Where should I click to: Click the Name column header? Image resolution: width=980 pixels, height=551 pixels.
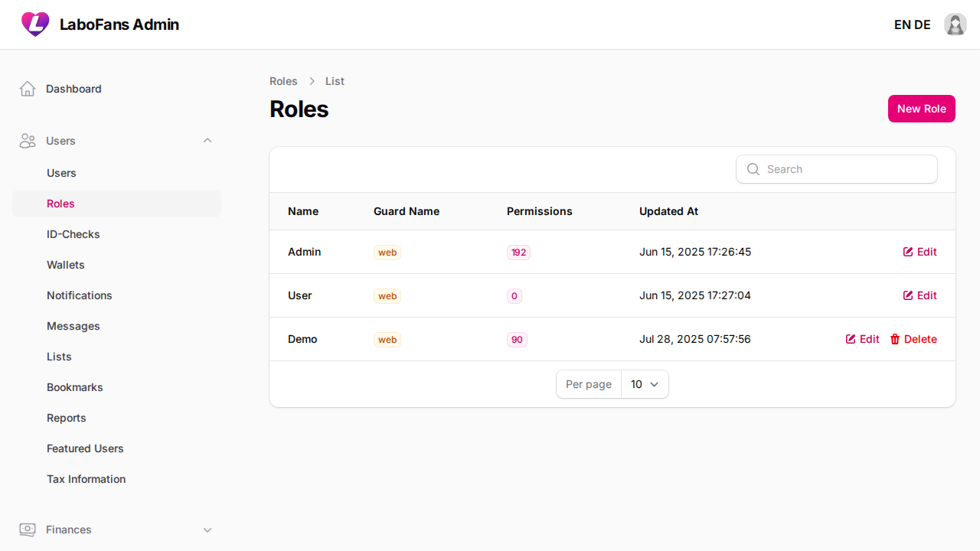tap(303, 211)
